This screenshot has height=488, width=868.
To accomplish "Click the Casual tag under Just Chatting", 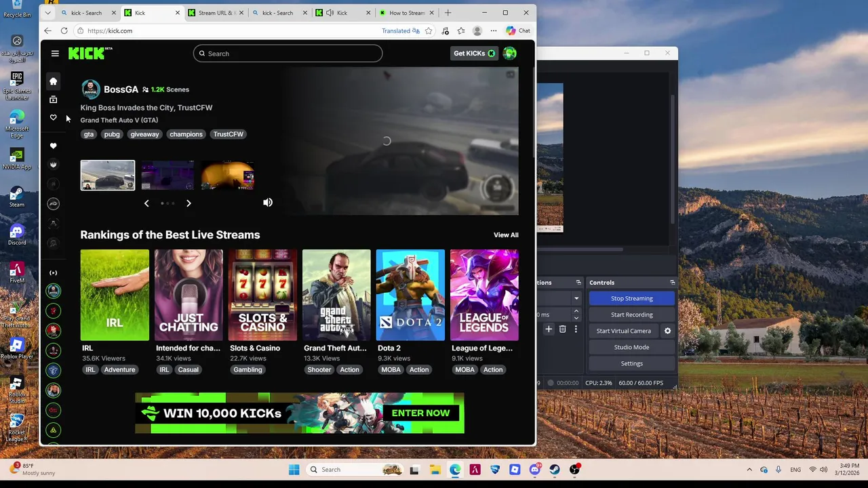I will click(x=189, y=370).
